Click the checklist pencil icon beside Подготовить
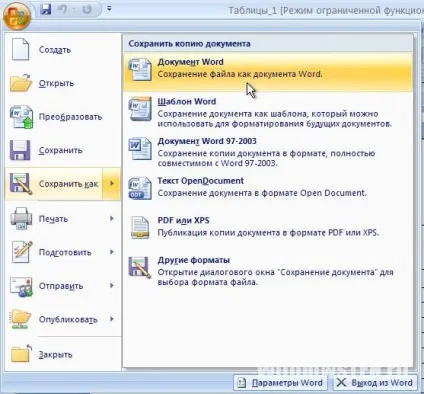 click(x=22, y=252)
